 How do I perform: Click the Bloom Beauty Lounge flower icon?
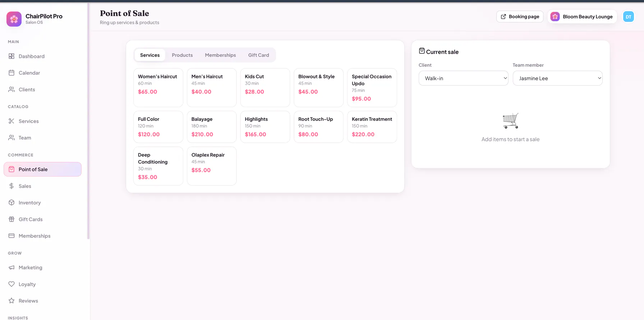coord(555,17)
